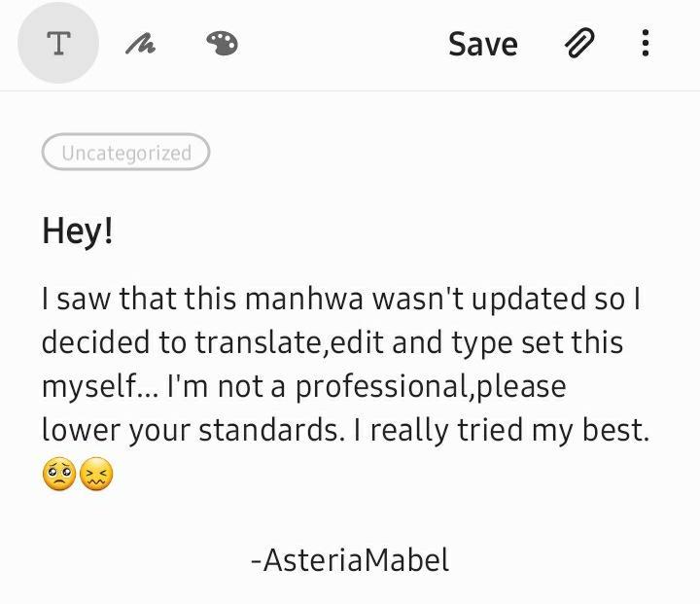Click the word "myself..." in the note

pos(98,386)
